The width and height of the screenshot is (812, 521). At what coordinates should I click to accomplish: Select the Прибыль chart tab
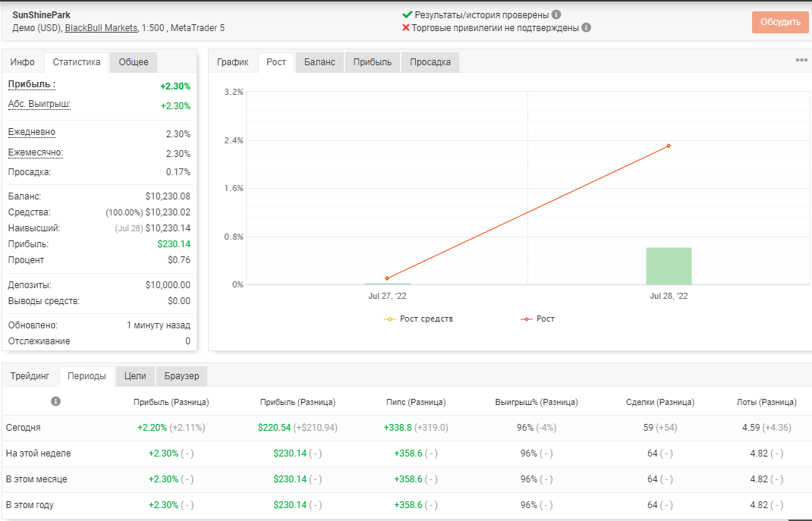(x=373, y=62)
